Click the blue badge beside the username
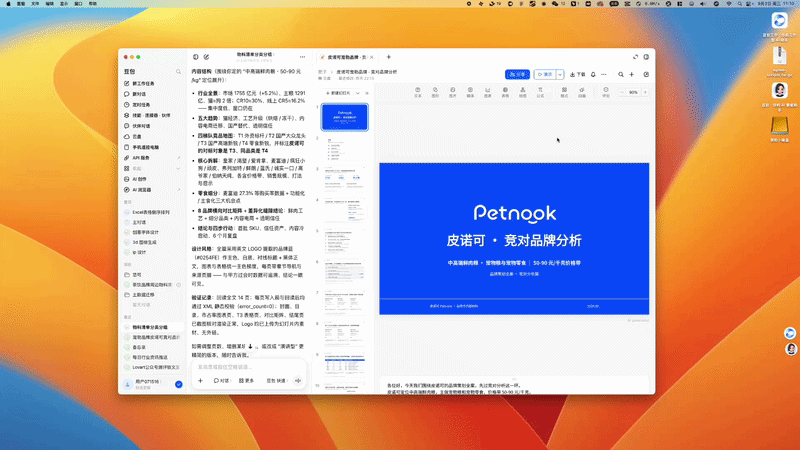Viewport: 800px width, 450px height. click(179, 384)
